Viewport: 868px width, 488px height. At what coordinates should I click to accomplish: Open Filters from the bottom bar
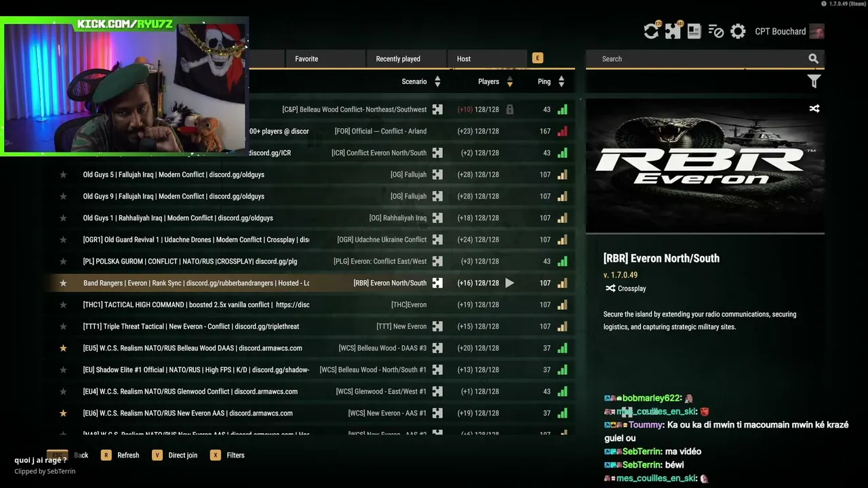[x=227, y=455]
